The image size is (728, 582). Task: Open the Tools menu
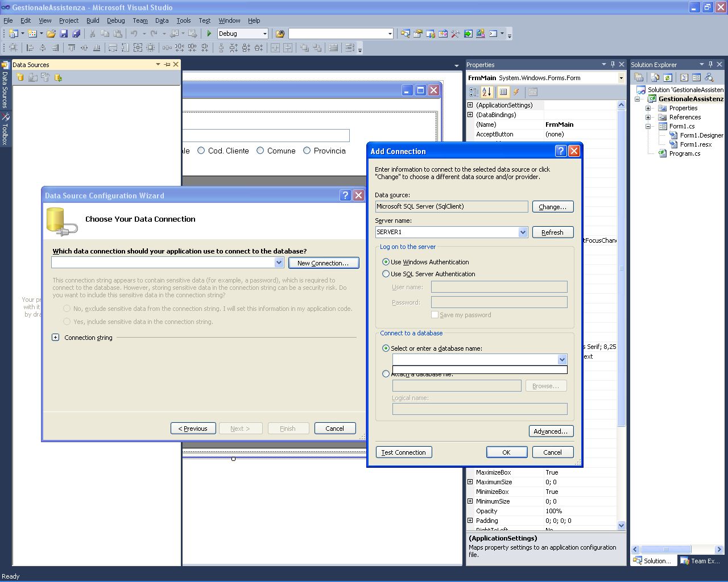(183, 20)
